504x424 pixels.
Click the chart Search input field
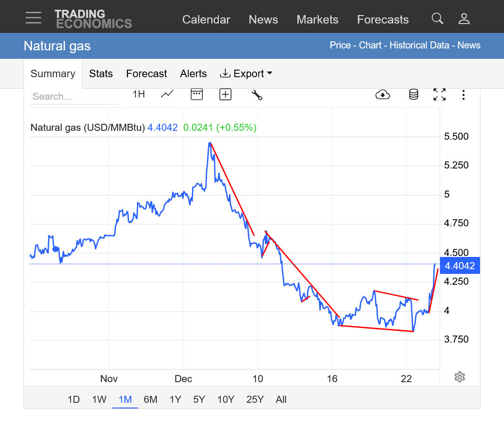click(72, 96)
